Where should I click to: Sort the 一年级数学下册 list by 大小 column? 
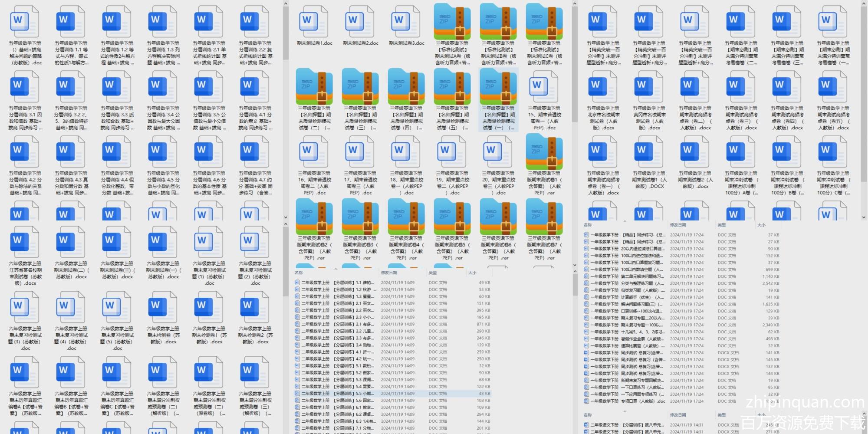point(761,225)
